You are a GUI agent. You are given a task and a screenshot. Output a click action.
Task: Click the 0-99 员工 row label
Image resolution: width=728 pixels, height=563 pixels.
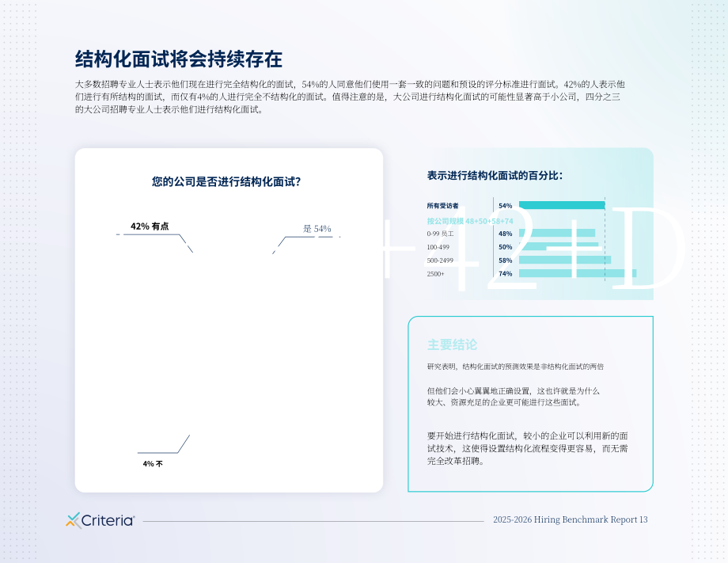(x=440, y=234)
